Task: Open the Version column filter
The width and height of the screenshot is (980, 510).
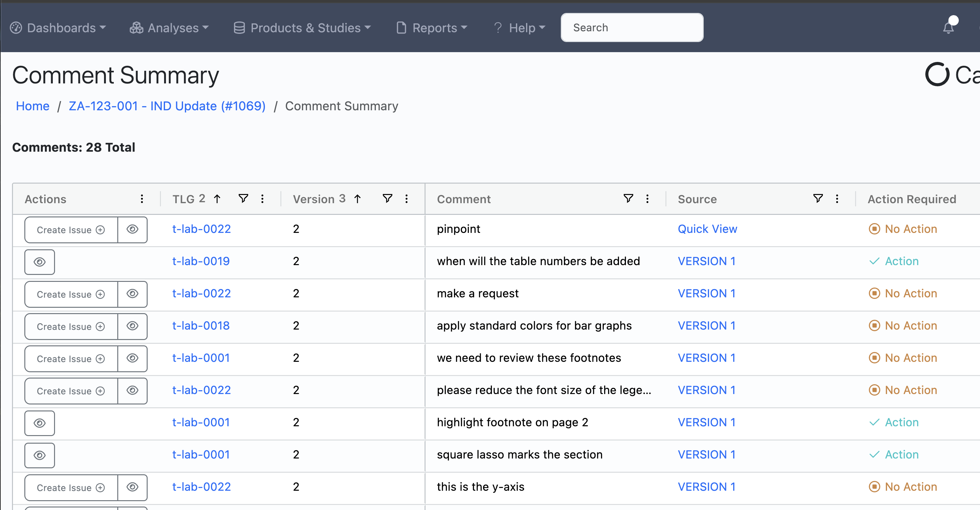Action: coord(387,198)
